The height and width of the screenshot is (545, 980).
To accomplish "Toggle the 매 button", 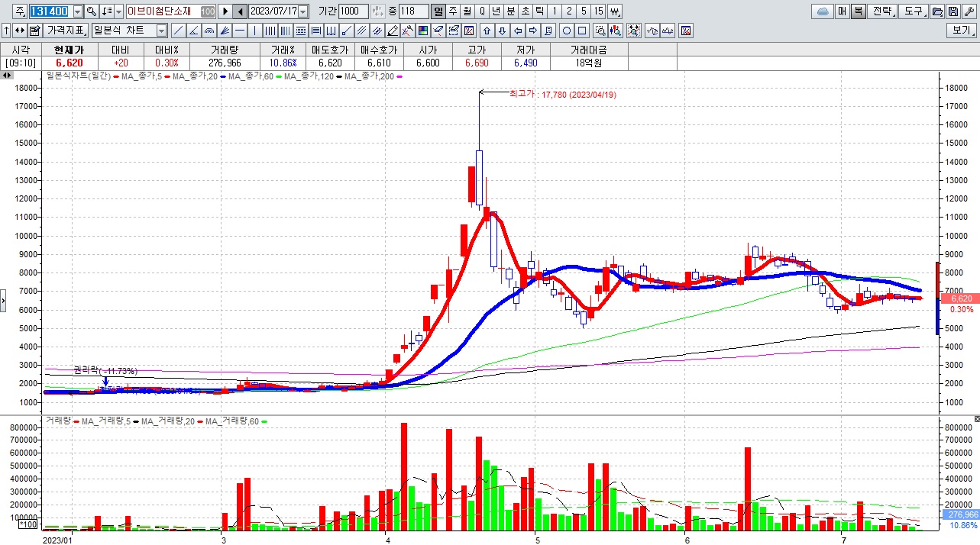I will click(x=842, y=11).
